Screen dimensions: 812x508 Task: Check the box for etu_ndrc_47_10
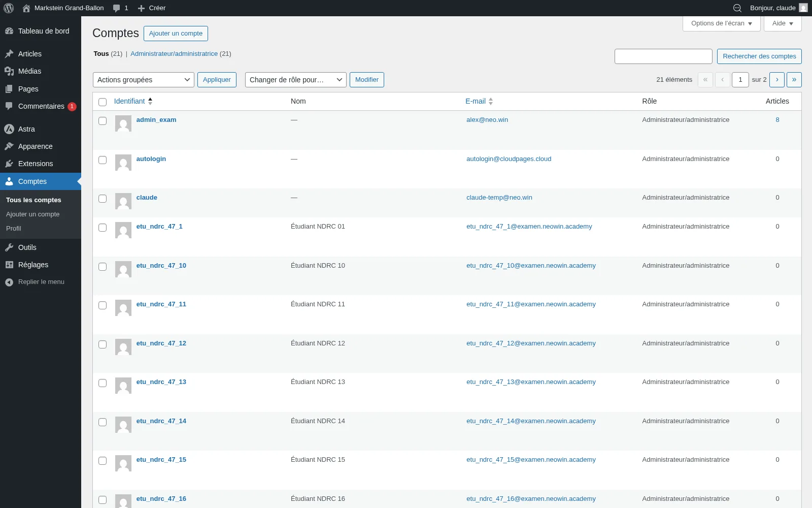click(103, 267)
